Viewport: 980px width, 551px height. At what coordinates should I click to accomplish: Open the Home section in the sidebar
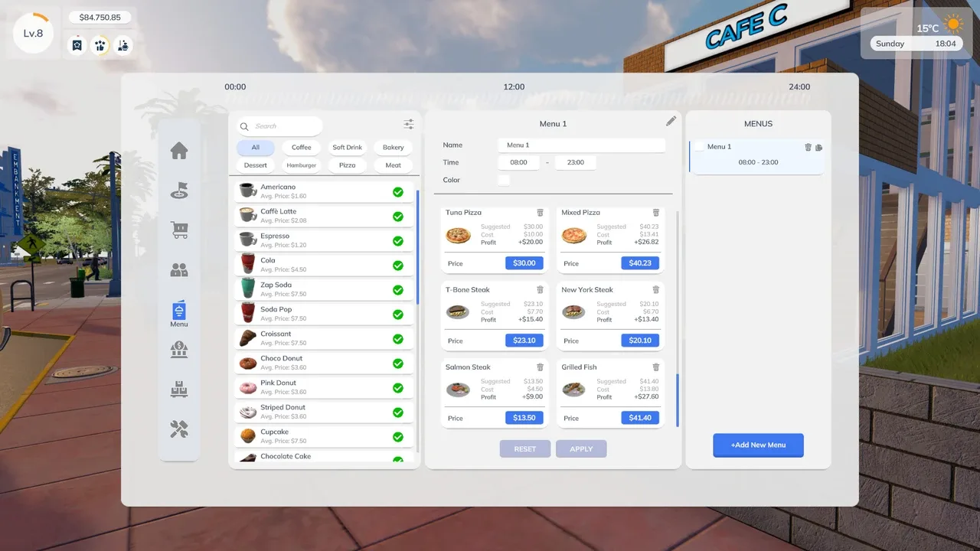179,151
